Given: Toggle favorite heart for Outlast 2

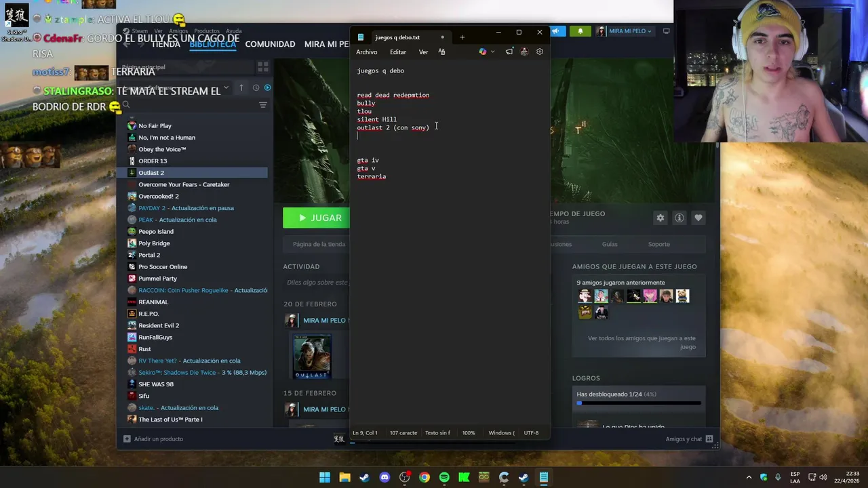Looking at the screenshot, I should click(698, 218).
